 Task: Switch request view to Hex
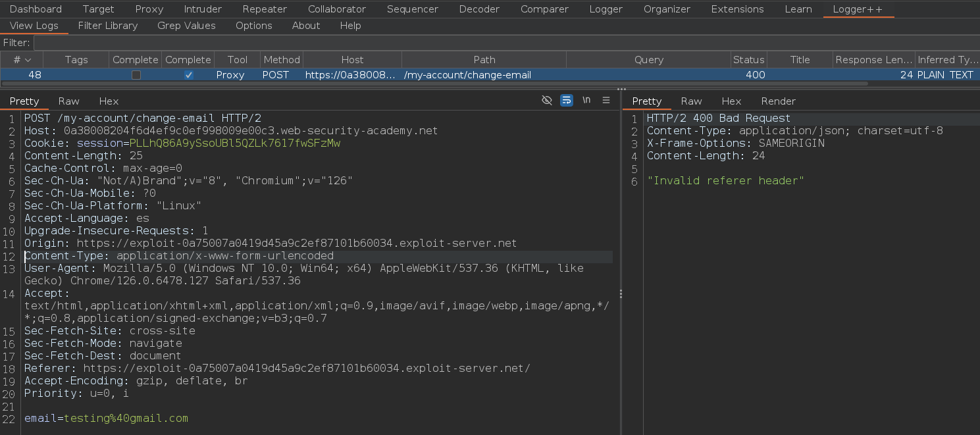tap(109, 101)
